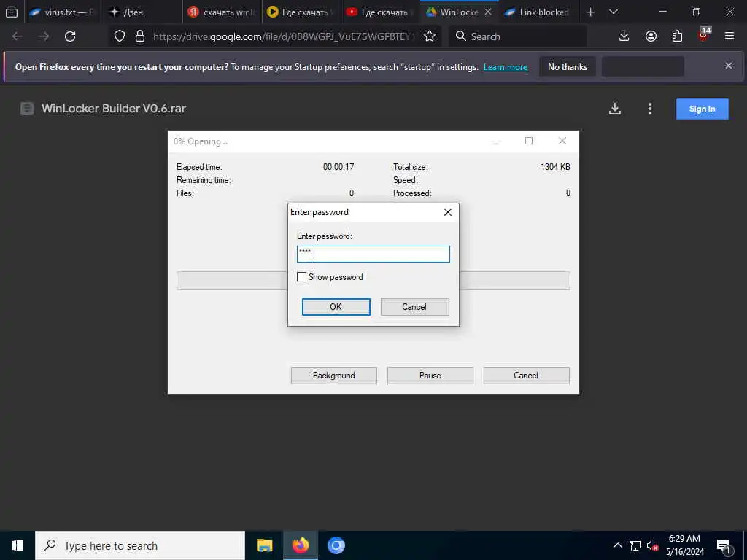Switch to the YouTube Где скачать tab
The height and width of the screenshot is (560, 747).
coord(380,12)
